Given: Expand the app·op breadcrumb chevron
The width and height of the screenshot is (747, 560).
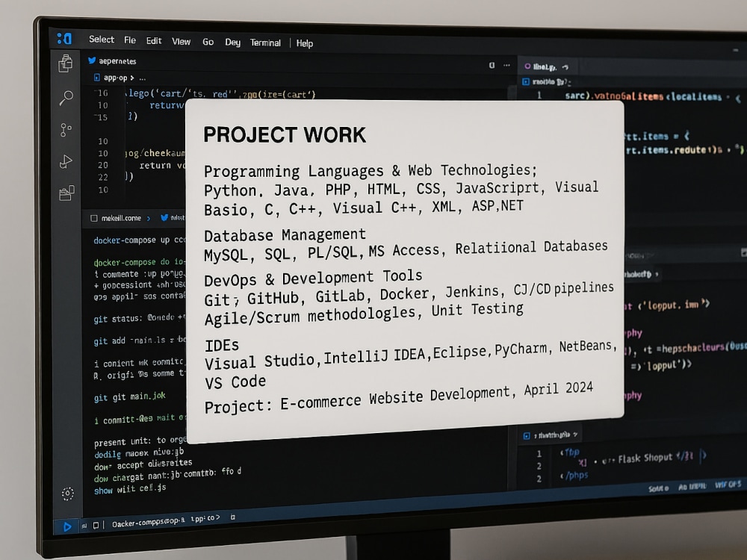Looking at the screenshot, I should click(132, 78).
